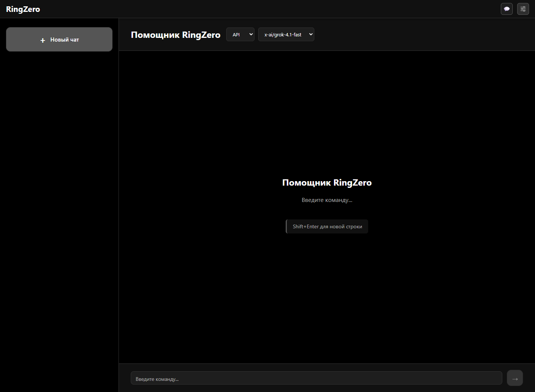Click the RingZero logo in top-left corner
Image resolution: width=535 pixels, height=392 pixels.
(x=23, y=9)
